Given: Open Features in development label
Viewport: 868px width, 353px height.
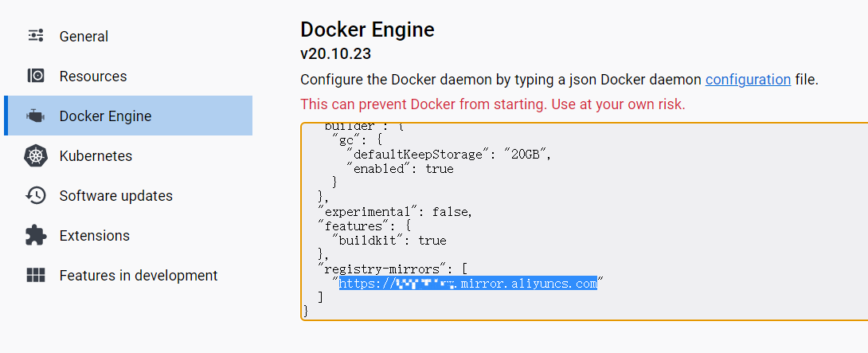Looking at the screenshot, I should pos(138,276).
